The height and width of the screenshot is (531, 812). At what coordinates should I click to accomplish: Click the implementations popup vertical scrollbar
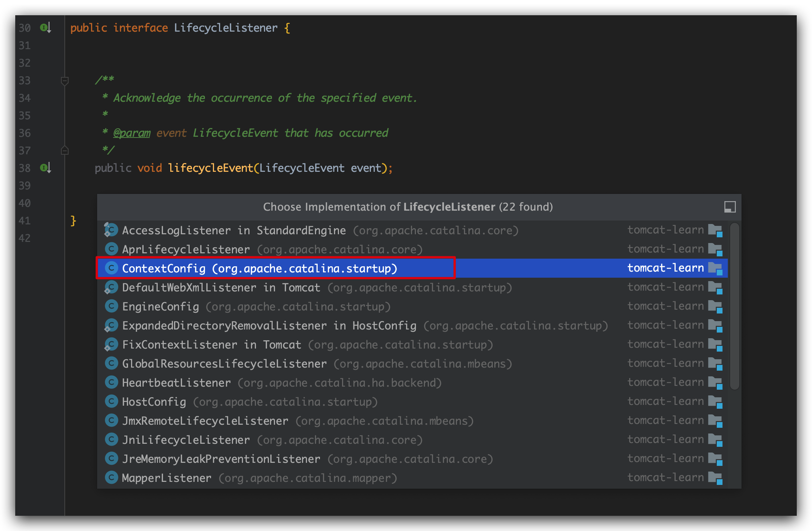pos(735,306)
